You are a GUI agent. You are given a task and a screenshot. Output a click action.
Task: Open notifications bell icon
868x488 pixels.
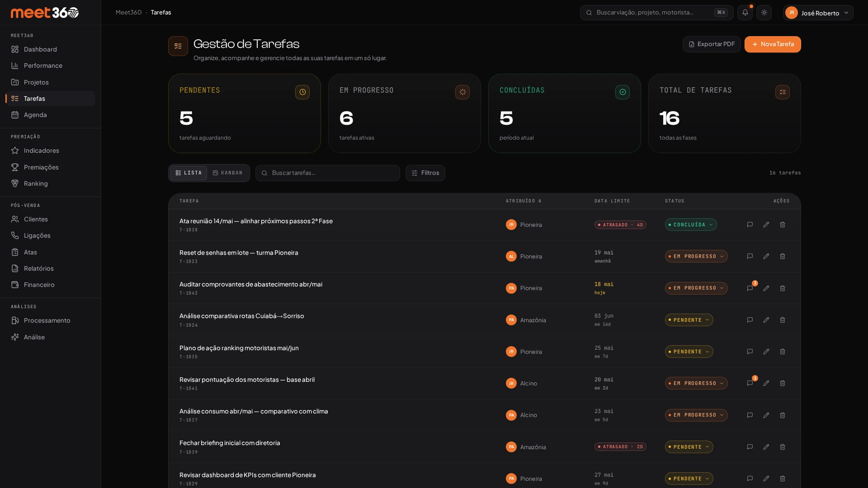[745, 13]
